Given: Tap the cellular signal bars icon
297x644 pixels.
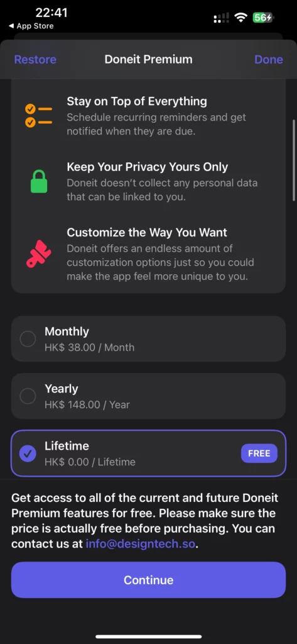Looking at the screenshot, I should [221, 18].
